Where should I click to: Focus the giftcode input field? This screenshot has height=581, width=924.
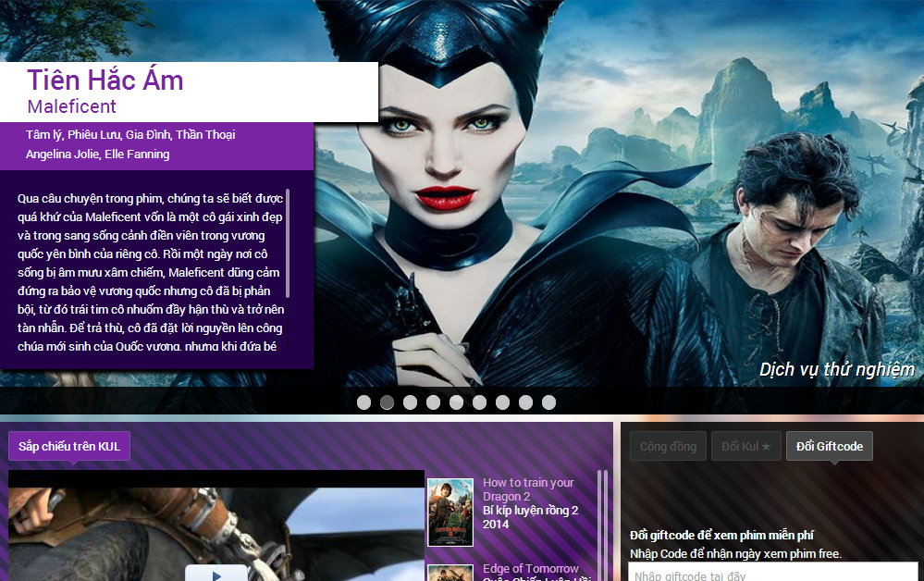773,572
